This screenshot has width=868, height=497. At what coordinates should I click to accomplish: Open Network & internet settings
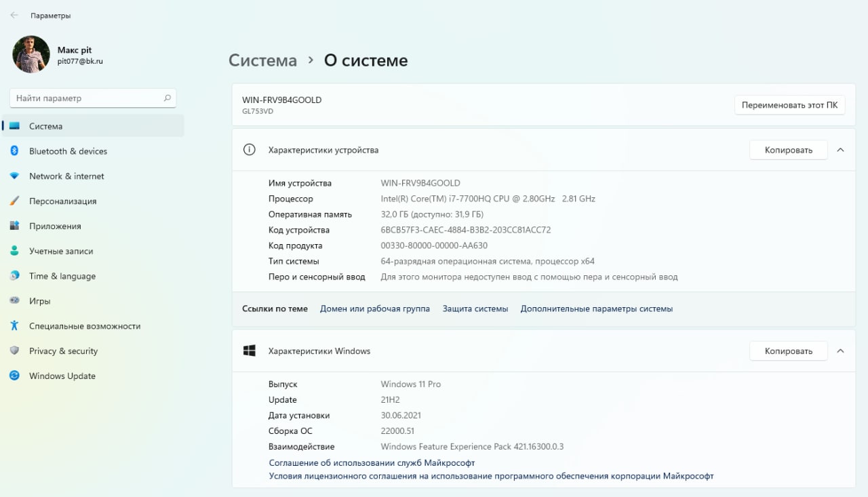click(66, 176)
